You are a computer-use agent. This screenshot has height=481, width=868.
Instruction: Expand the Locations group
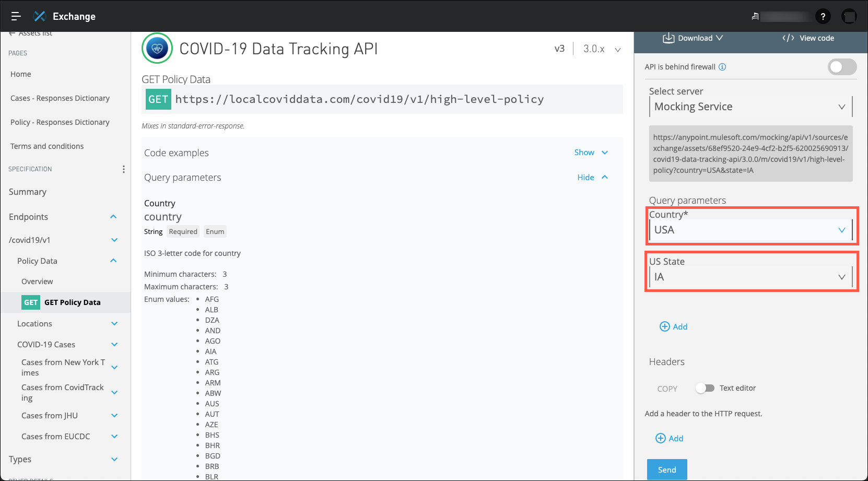tap(114, 324)
